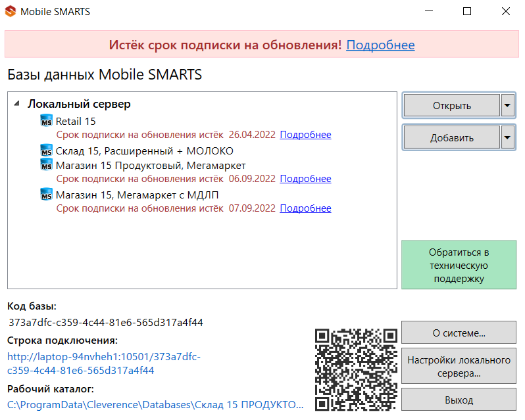The width and height of the screenshot is (525, 420).
Task: Open the dropdown arrow next to Добавить
Action: 508,137
